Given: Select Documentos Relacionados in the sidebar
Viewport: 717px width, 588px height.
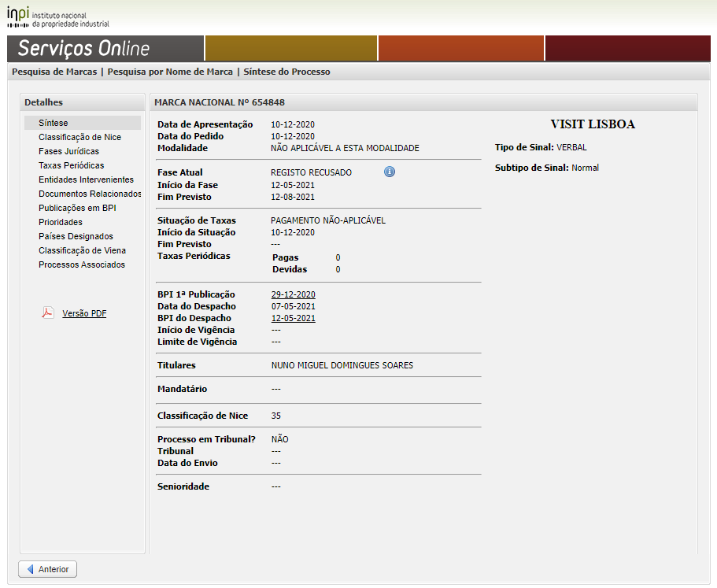Looking at the screenshot, I should pos(90,194).
